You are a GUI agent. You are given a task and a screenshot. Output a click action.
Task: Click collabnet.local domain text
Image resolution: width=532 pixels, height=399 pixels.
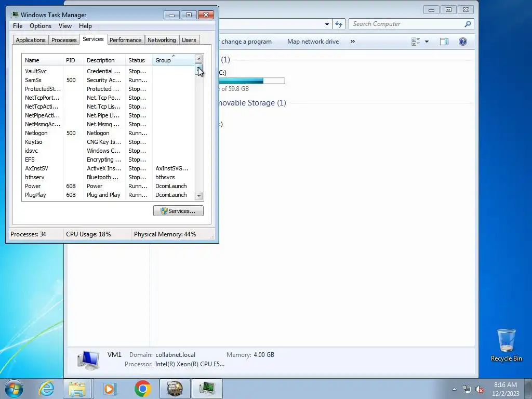point(176,354)
